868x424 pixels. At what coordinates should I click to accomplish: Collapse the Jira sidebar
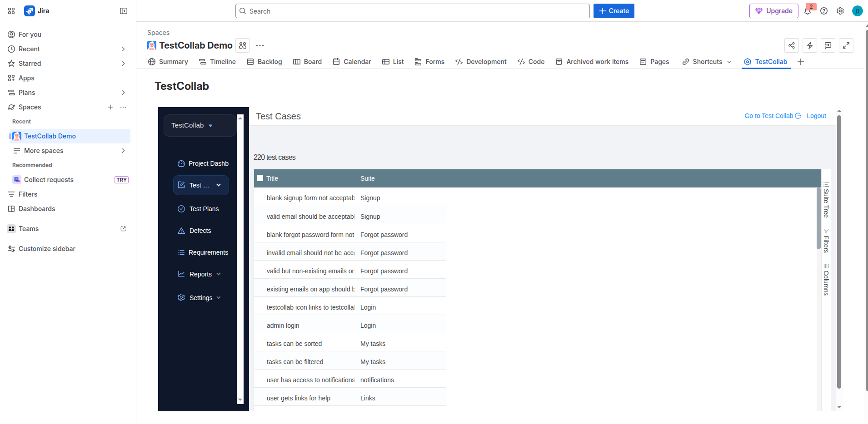tap(124, 11)
